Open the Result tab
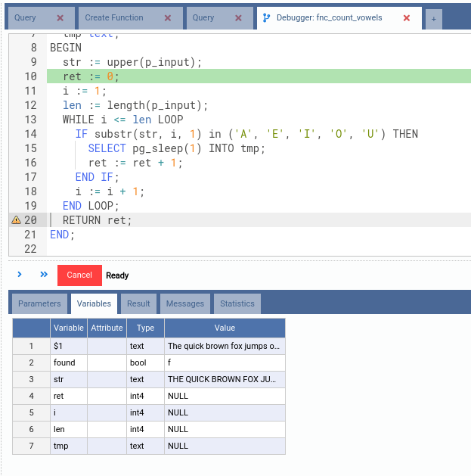 tap(138, 303)
